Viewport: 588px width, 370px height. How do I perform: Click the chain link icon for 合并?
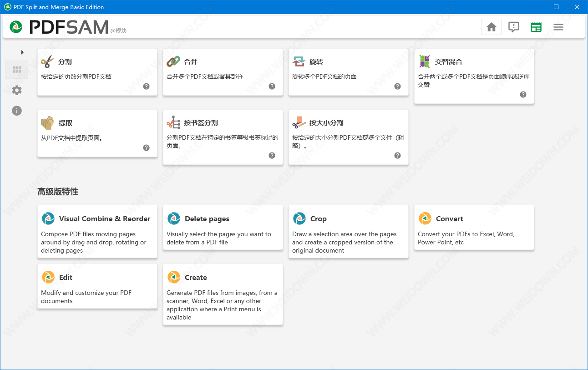(x=173, y=61)
